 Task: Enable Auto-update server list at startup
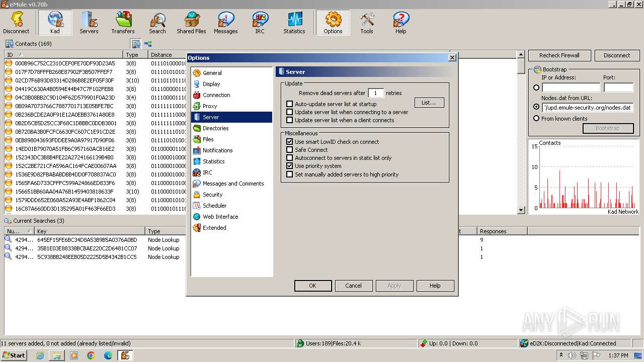289,104
